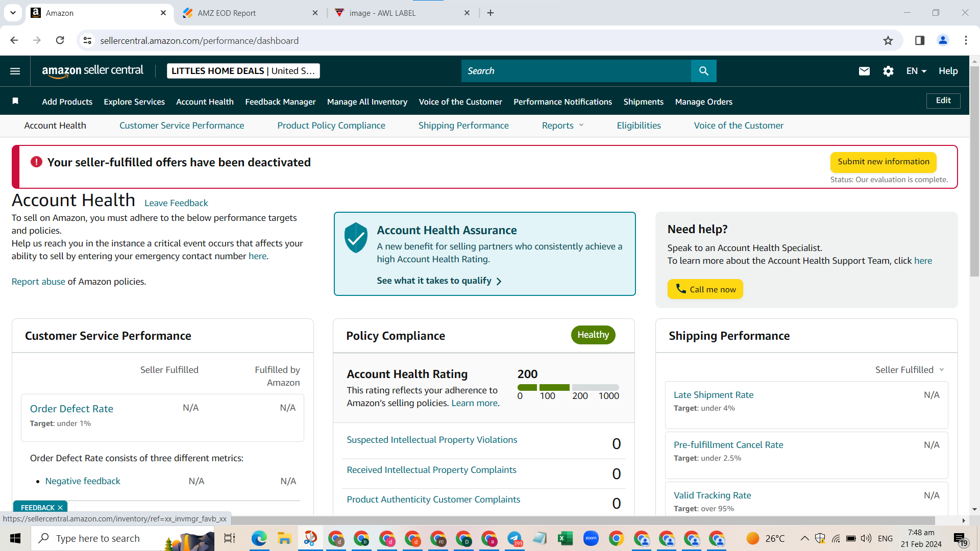Open the Chrome profile avatar
980x551 pixels.
[943, 40]
